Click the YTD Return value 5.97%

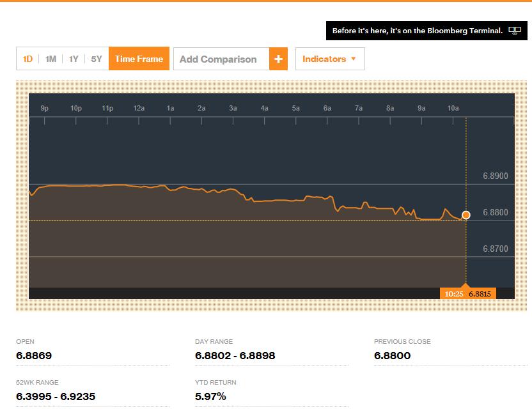point(210,397)
